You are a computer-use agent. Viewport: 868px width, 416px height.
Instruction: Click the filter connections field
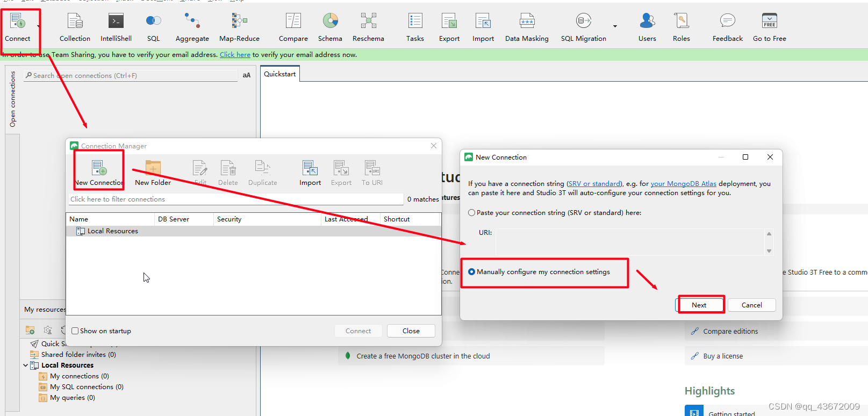[236, 199]
